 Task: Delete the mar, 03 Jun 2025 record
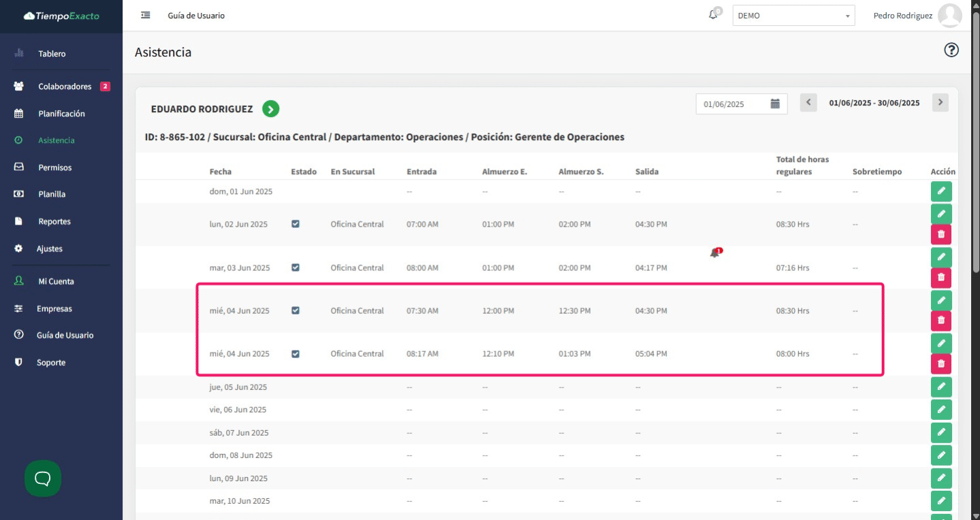[x=941, y=278]
